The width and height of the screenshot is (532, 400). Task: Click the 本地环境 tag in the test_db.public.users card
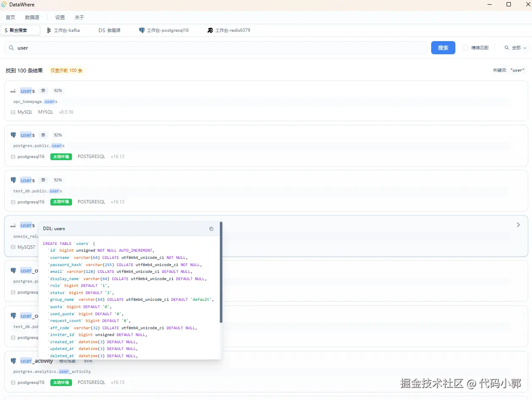[x=61, y=202]
